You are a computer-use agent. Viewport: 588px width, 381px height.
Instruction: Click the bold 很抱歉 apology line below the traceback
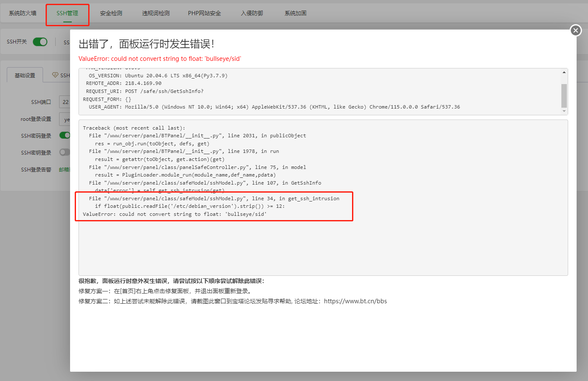coord(171,281)
